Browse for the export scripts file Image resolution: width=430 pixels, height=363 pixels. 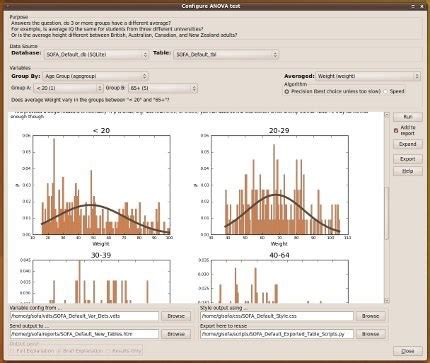click(x=370, y=334)
